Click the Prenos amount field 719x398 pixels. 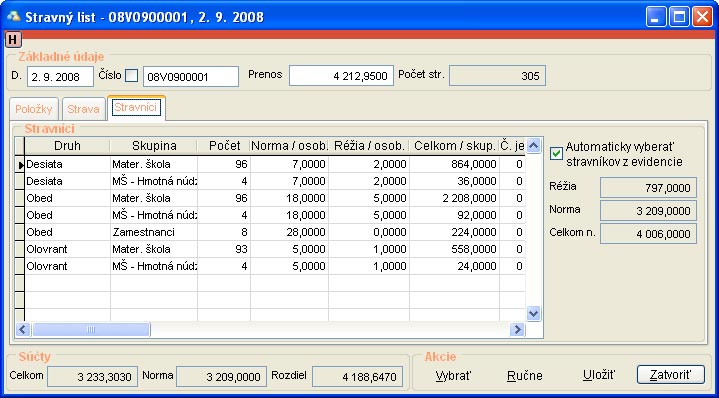point(341,76)
